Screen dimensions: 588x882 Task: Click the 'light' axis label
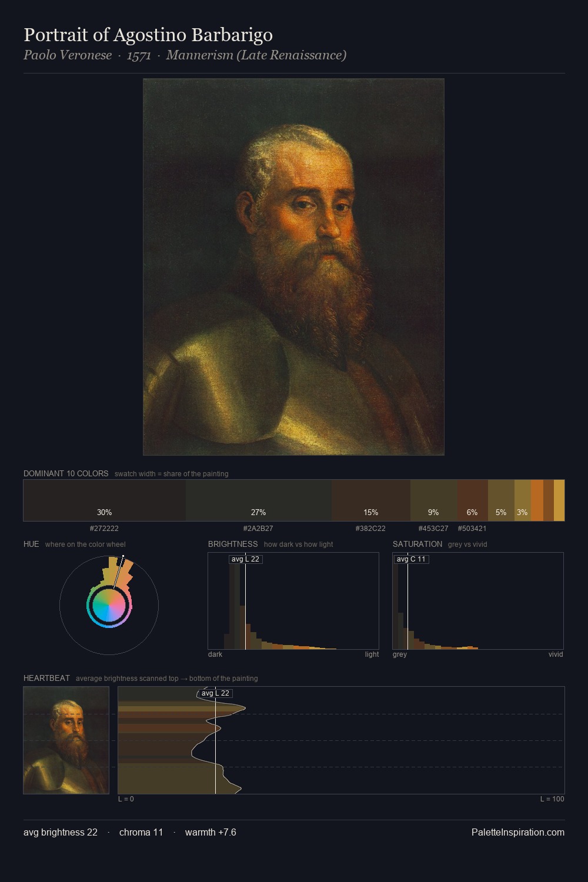[x=372, y=654]
